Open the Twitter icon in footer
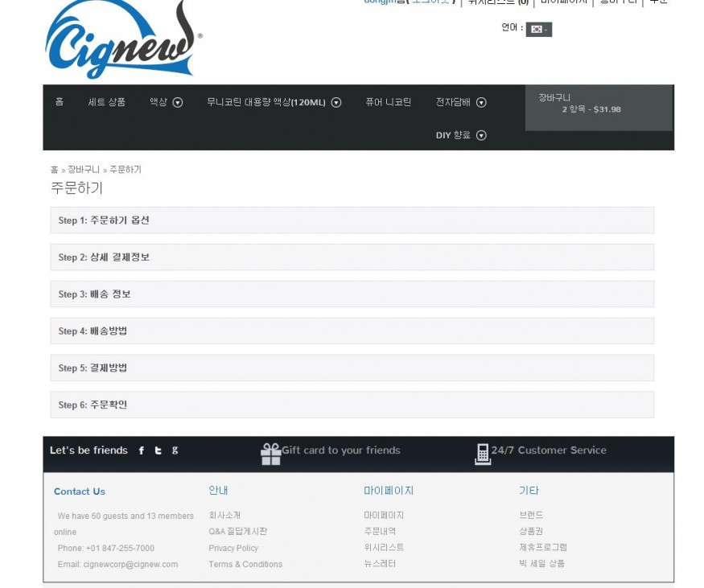 click(158, 450)
